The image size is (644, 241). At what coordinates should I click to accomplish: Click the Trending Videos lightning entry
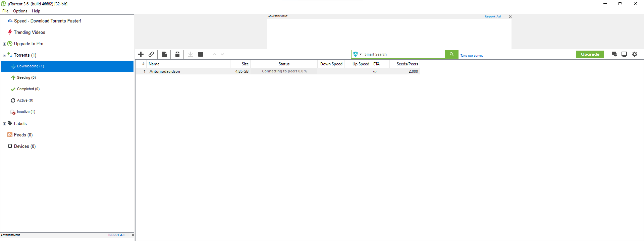pos(30,33)
